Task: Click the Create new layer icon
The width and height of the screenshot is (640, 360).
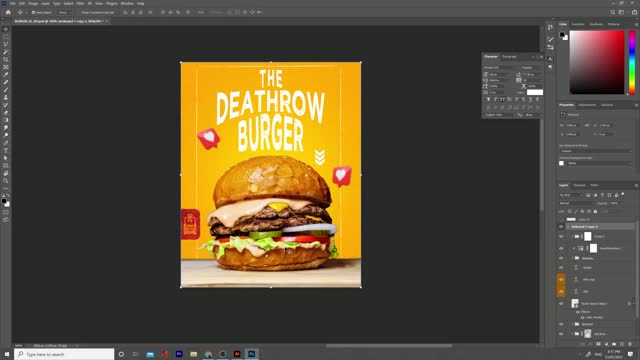Action: (x=622, y=344)
